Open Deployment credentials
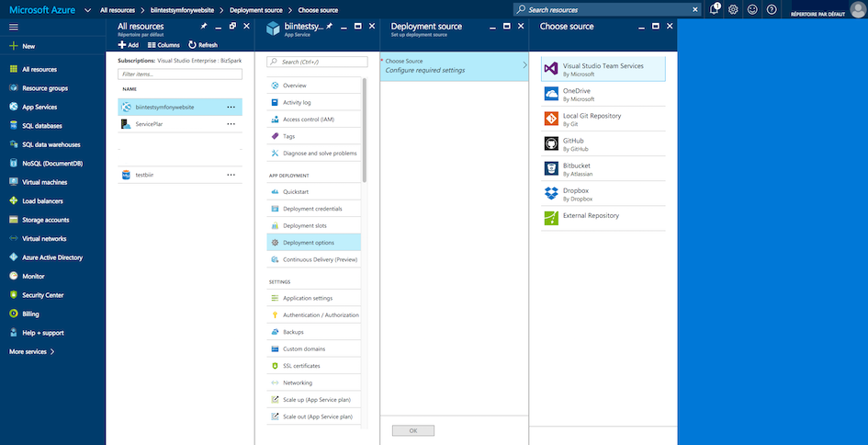The width and height of the screenshot is (868, 445). (x=314, y=209)
